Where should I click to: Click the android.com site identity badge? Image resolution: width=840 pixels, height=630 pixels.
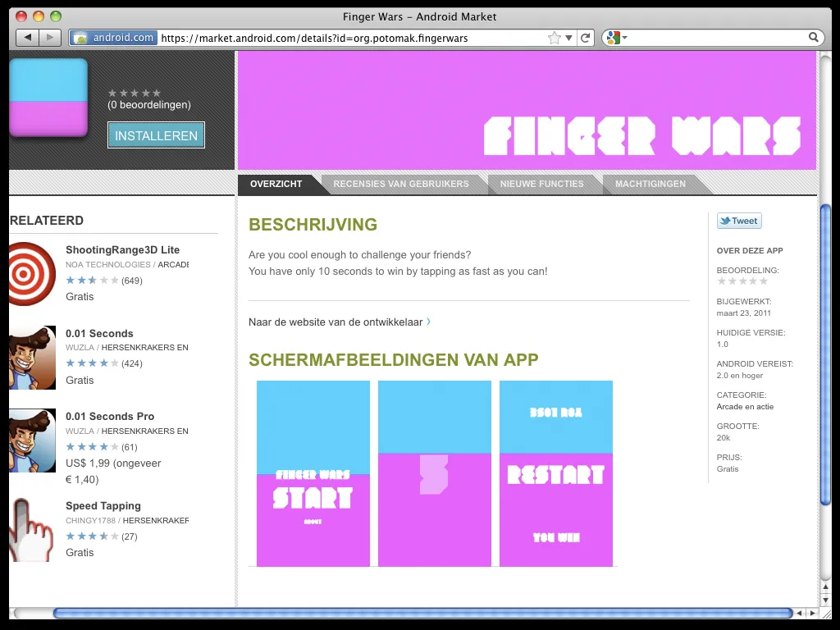click(x=113, y=38)
